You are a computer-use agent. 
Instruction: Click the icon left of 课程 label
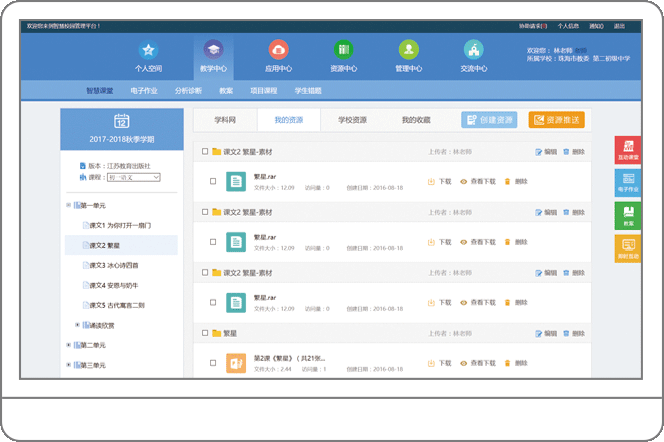[x=83, y=177]
